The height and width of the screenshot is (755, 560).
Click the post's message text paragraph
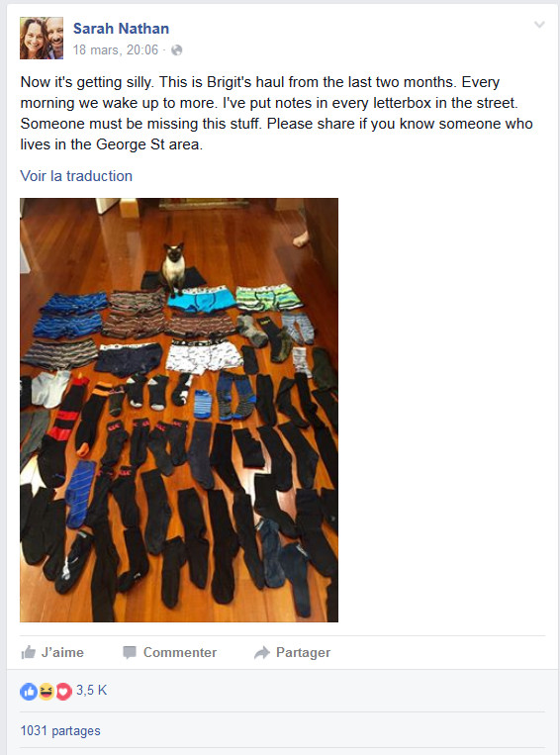click(x=276, y=113)
